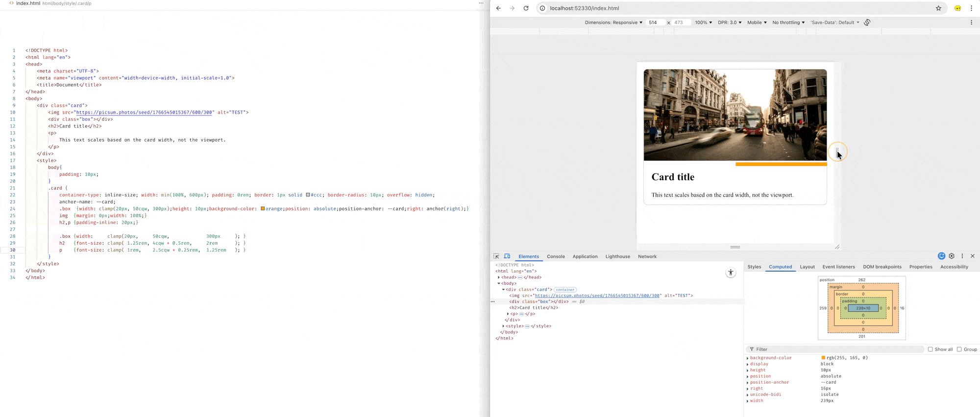Open the Dimensions: Responsive dropdown
980x417 pixels.
[x=613, y=23]
